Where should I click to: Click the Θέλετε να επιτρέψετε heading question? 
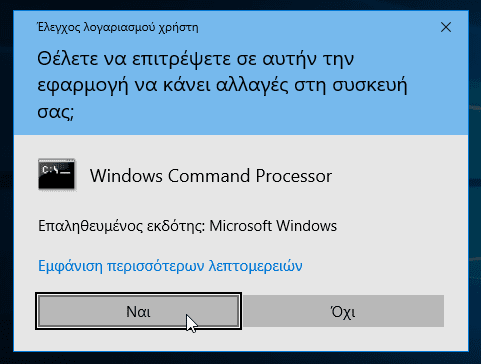[222, 85]
